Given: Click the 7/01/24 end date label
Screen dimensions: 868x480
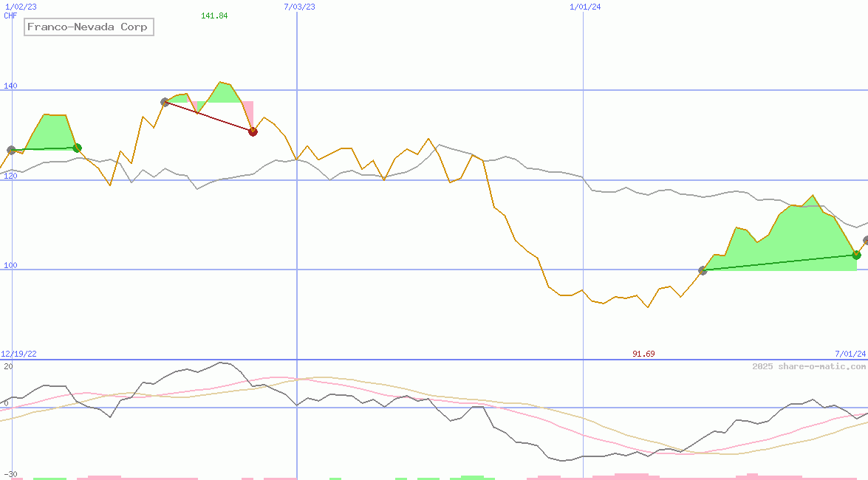Looking at the screenshot, I should pyautogui.click(x=850, y=354).
